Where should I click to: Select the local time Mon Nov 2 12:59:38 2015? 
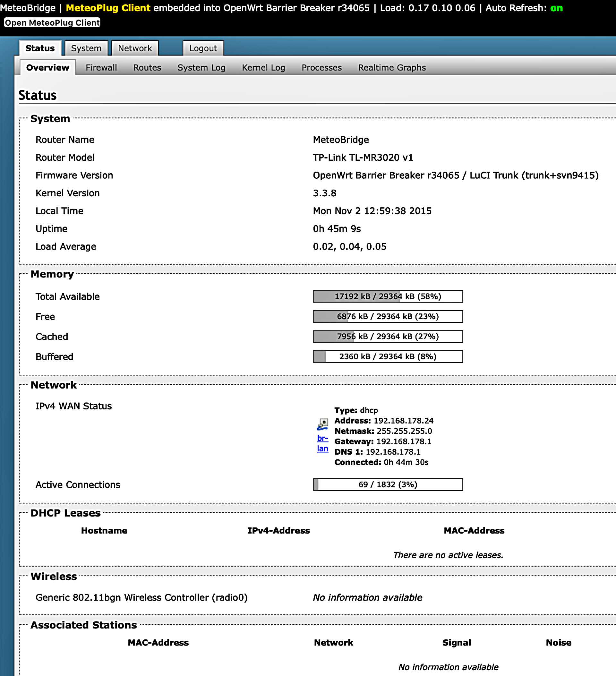click(x=372, y=211)
